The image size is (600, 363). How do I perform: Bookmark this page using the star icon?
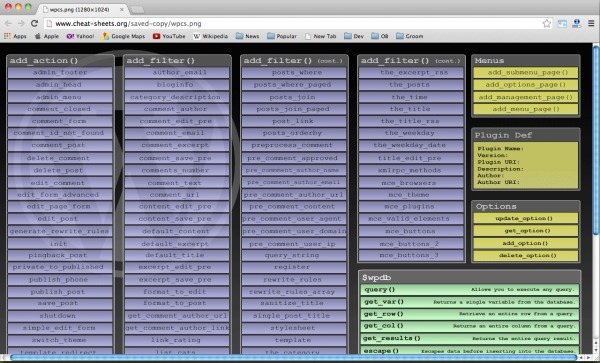click(547, 23)
